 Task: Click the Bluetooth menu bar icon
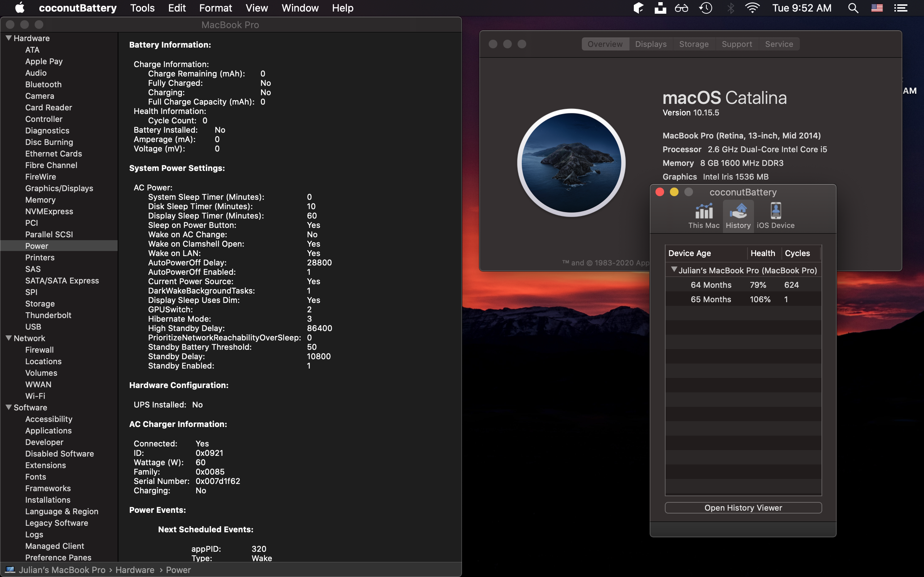pos(731,8)
